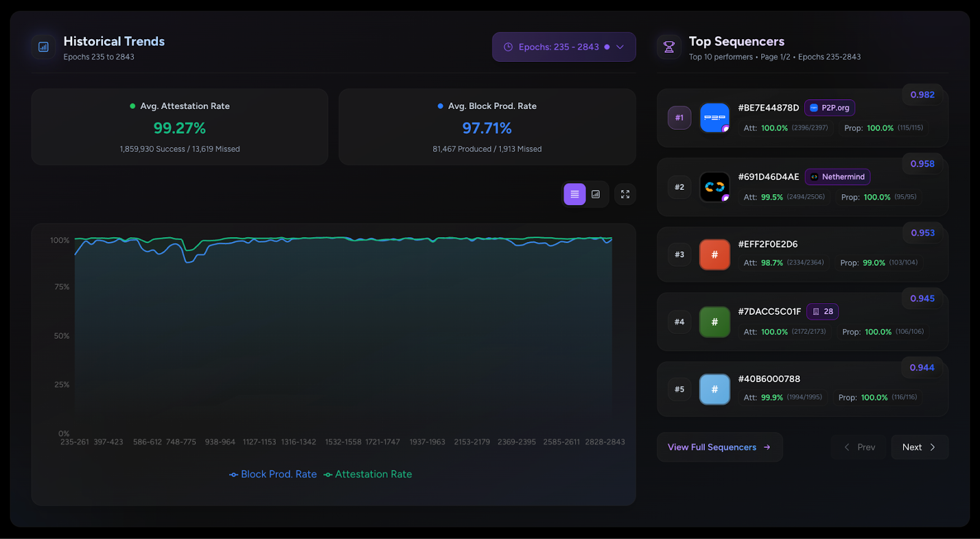Open the Epochs: 235 - 2843 dropdown
Screen dimensions: 980x539
[557, 47]
